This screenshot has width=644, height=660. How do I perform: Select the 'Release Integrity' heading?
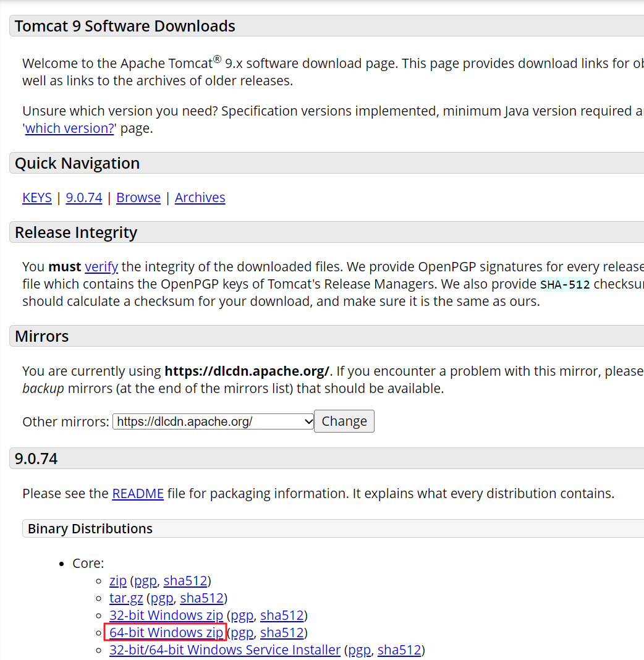pos(76,232)
